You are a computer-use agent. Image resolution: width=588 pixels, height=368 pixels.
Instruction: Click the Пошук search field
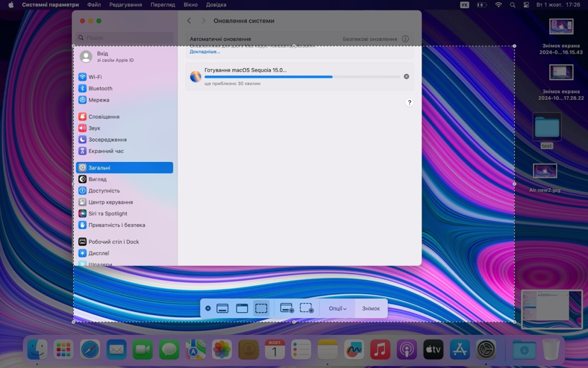pyautogui.click(x=125, y=38)
